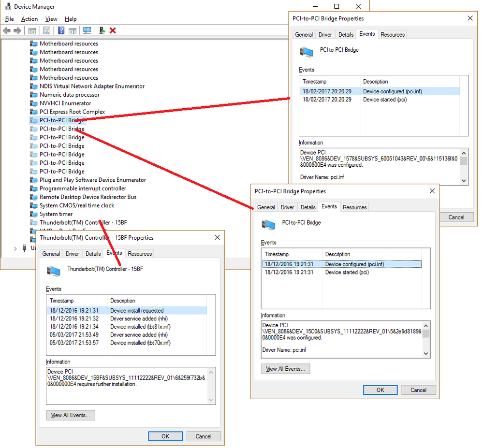Select Plug and Play Software Device Enumerator

click(x=93, y=180)
